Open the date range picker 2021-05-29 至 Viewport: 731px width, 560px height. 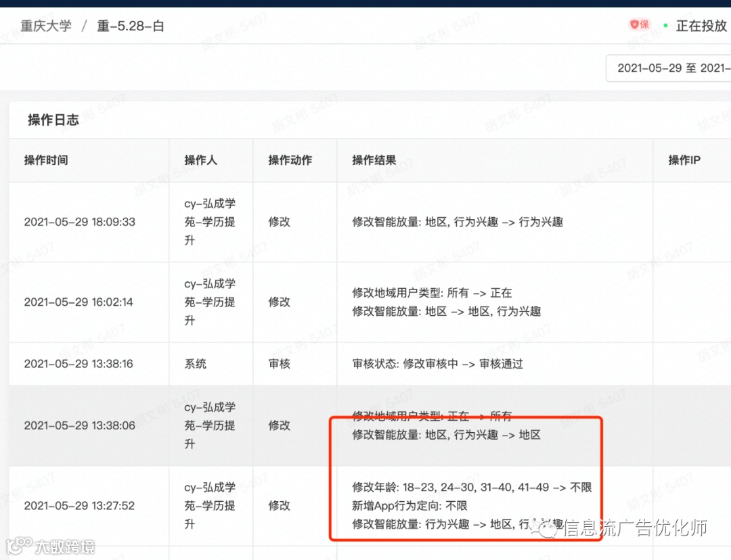(x=669, y=68)
